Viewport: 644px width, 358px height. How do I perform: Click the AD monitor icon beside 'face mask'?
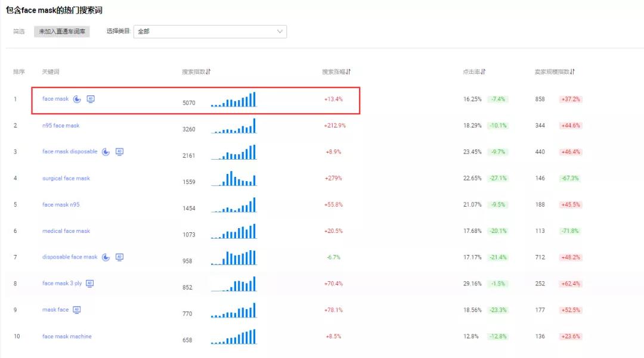(x=91, y=99)
